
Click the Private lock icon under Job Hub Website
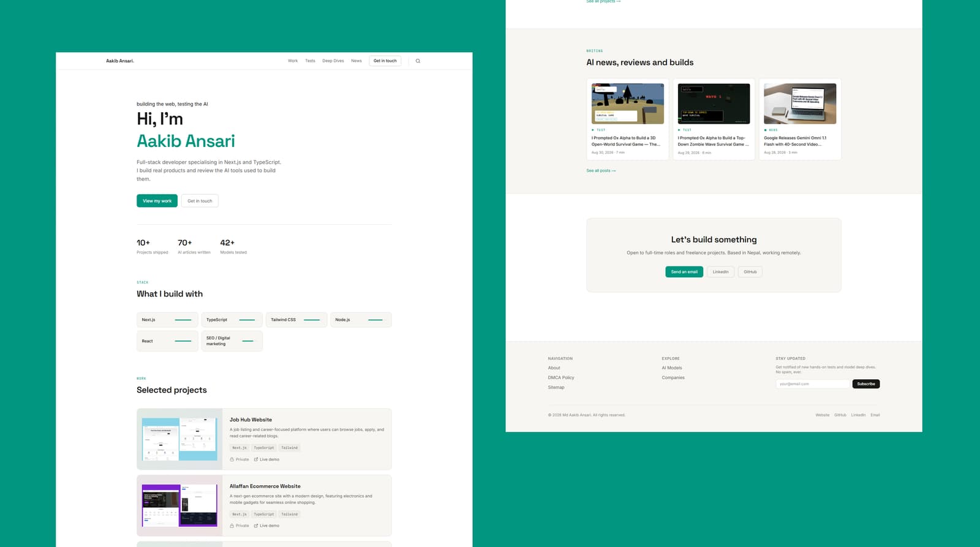[232, 459]
